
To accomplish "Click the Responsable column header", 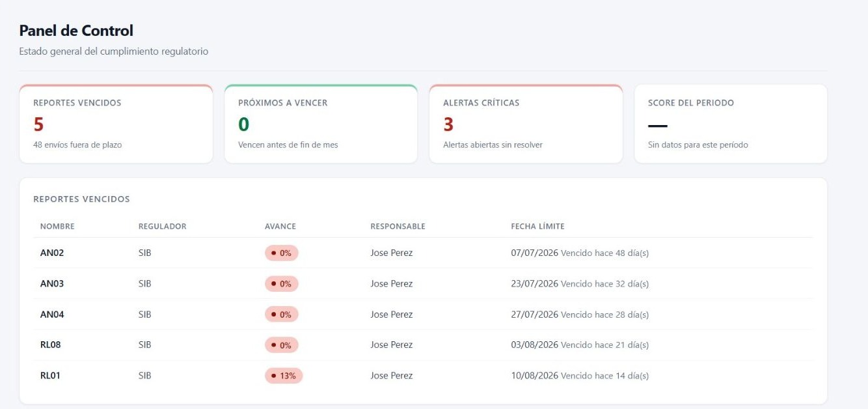I will point(398,227).
